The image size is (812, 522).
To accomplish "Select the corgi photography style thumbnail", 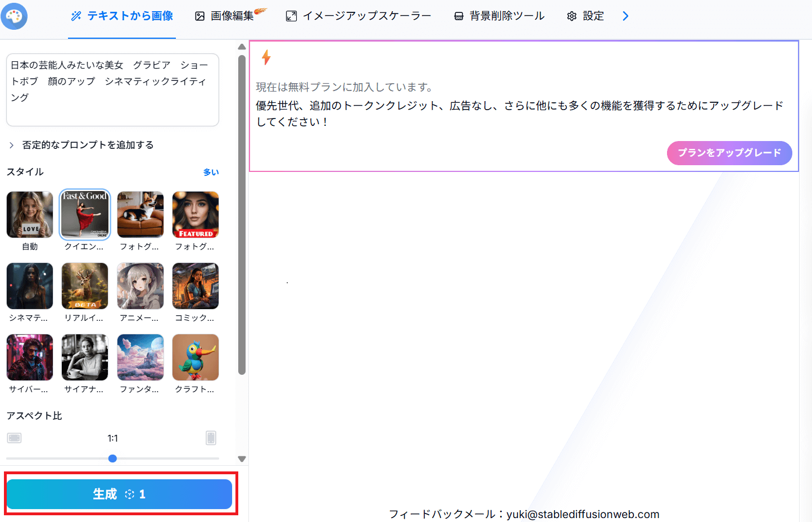I will [x=140, y=215].
